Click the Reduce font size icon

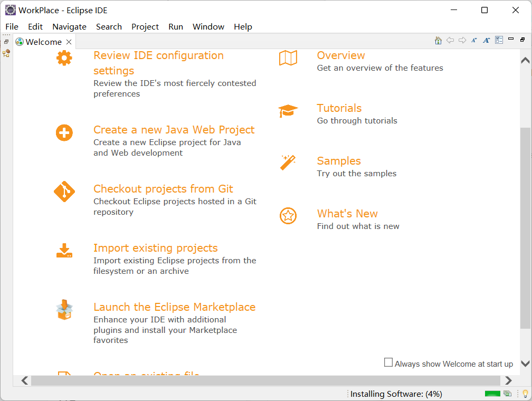474,41
